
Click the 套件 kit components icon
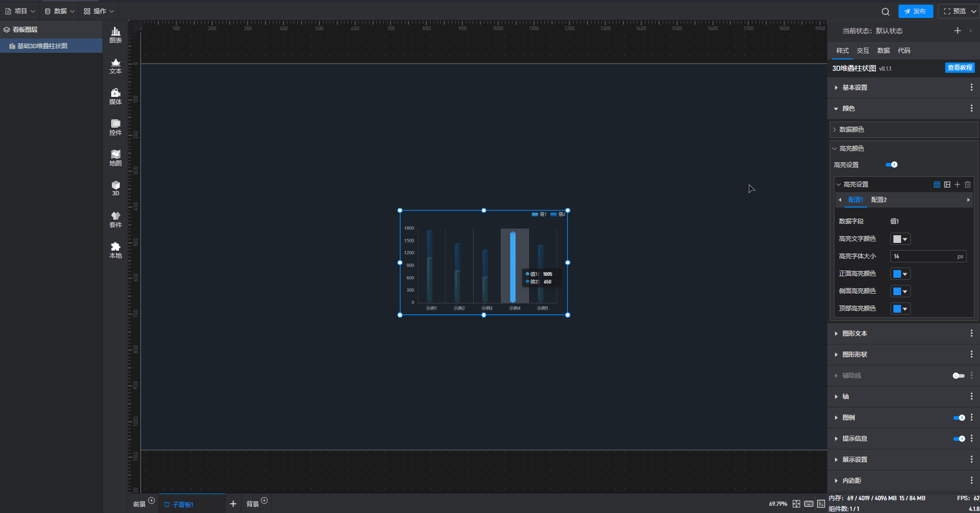click(x=115, y=219)
